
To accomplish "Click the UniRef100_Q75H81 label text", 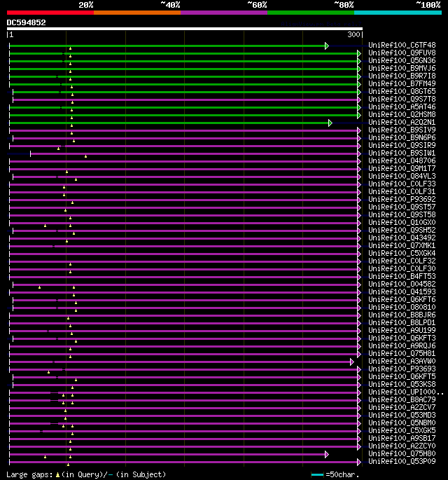I will tap(402, 353).
